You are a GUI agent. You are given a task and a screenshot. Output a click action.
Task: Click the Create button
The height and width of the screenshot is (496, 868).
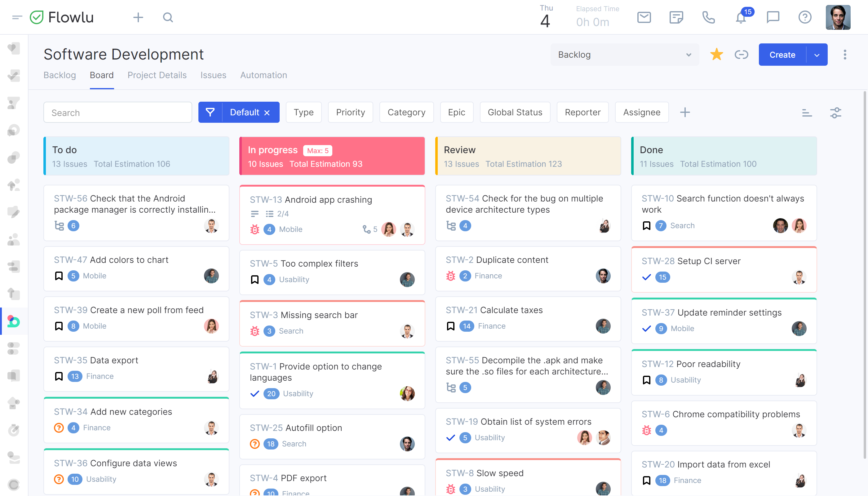782,55
